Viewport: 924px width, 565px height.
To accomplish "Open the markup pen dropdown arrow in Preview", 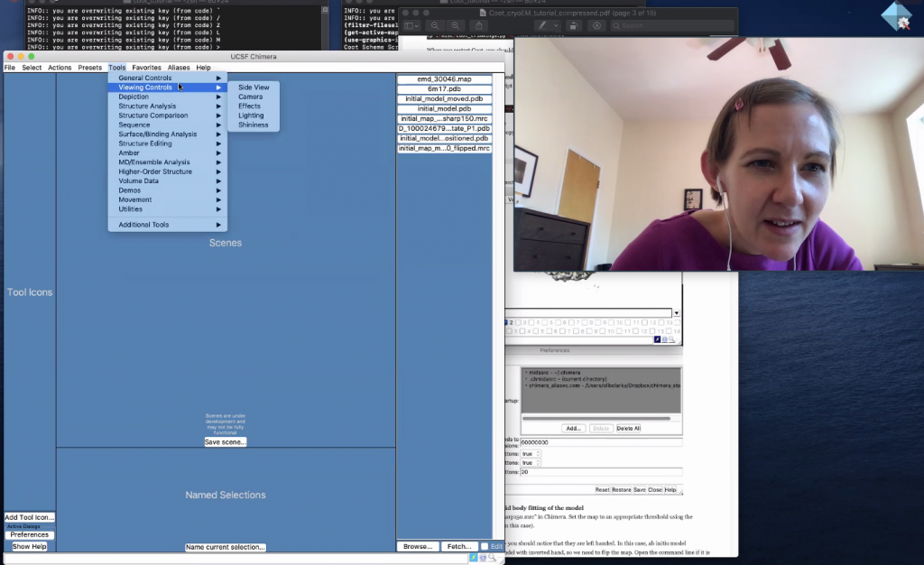I will click(556, 25).
